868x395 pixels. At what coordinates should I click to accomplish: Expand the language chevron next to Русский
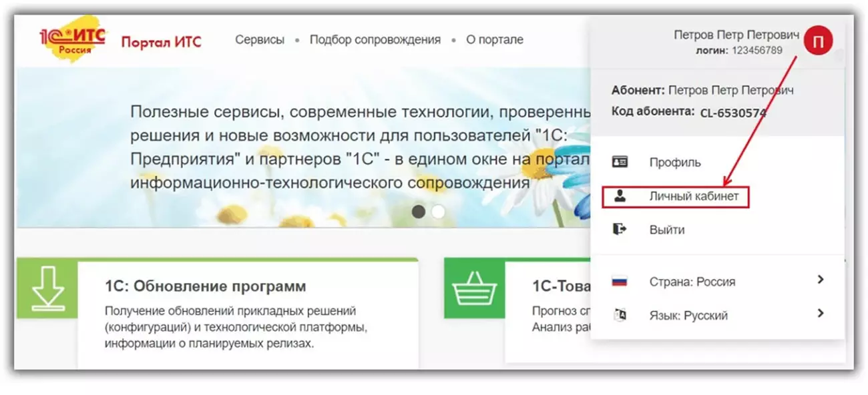coord(821,313)
